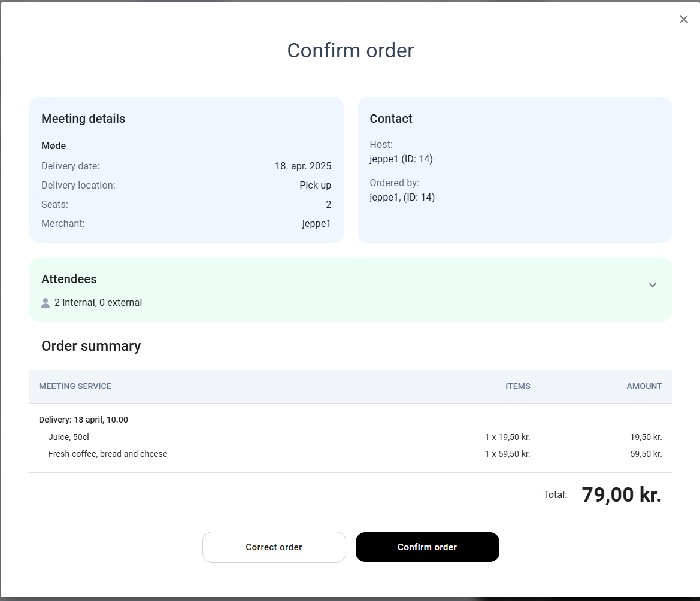
Task: Click the Attendees heading
Action: [69, 279]
